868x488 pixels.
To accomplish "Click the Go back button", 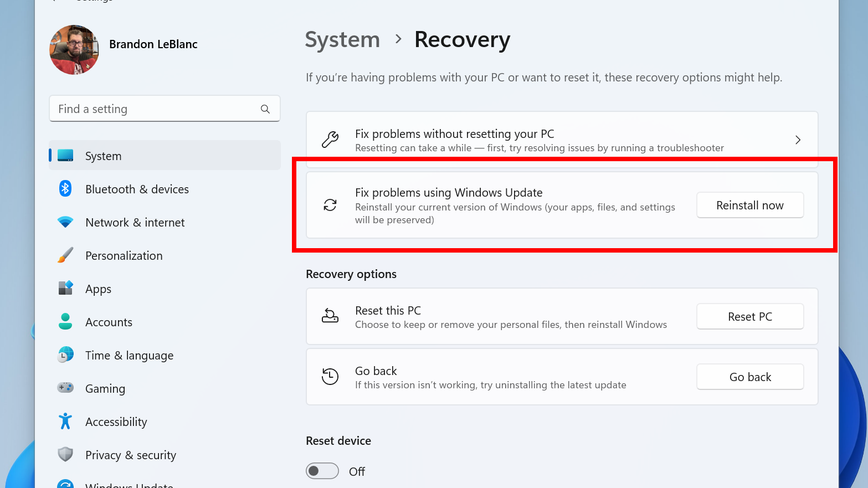I will (750, 377).
